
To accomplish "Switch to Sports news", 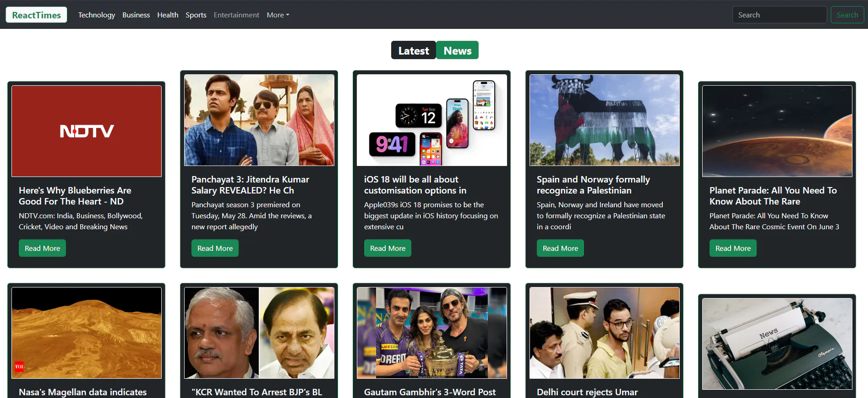I will pyautogui.click(x=196, y=15).
